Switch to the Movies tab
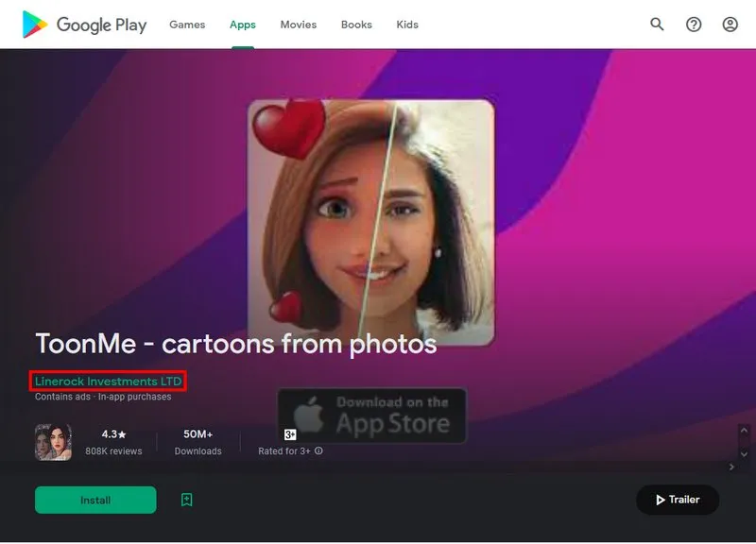The height and width of the screenshot is (544, 756). pyautogui.click(x=299, y=25)
